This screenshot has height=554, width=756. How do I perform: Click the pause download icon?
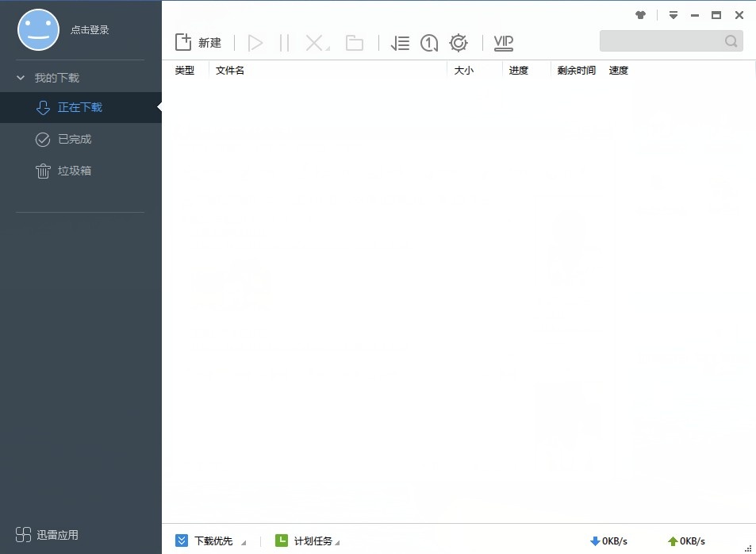tap(285, 43)
